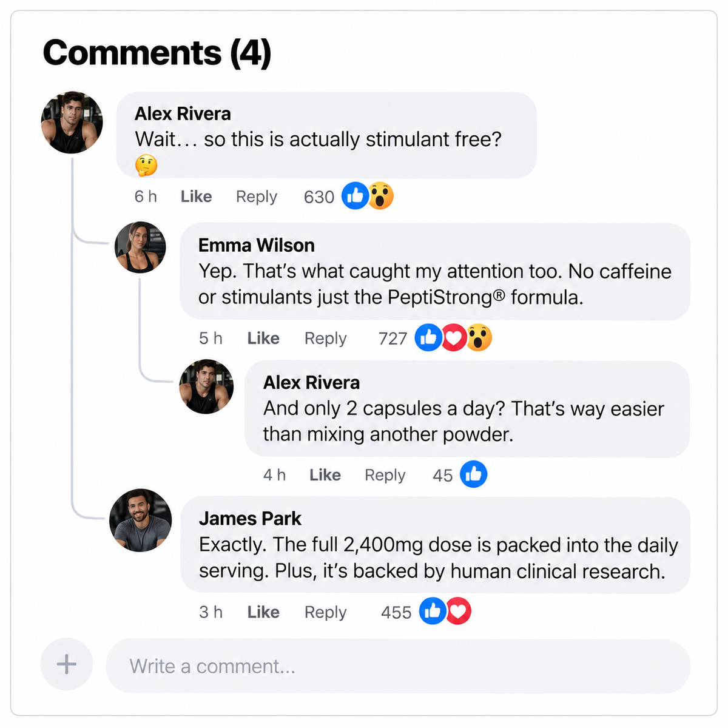Reply to Alex Rivera's 6 h comment
The image size is (728, 728).
(257, 197)
